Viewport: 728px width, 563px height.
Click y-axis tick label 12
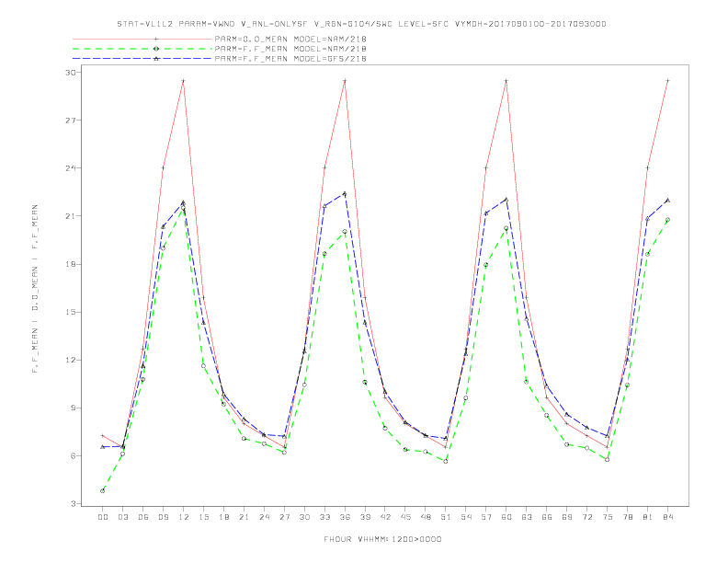(x=70, y=360)
